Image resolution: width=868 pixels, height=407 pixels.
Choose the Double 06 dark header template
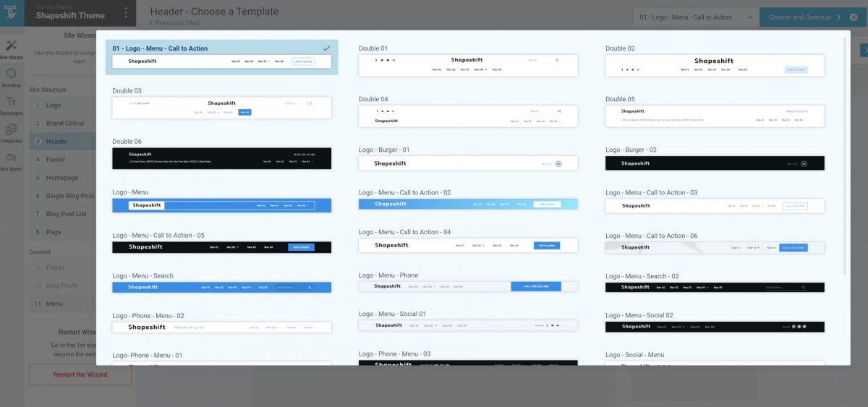coord(222,158)
